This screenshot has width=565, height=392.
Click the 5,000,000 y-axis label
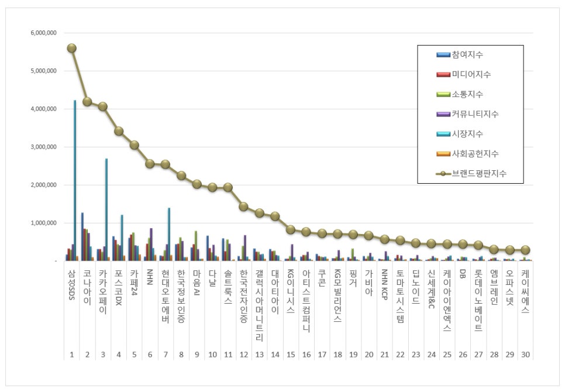pos(44,71)
